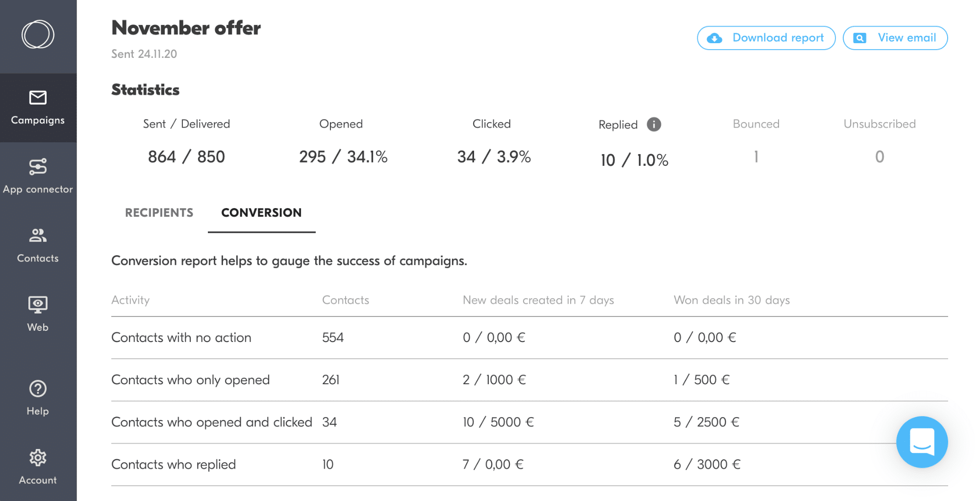Switch to the Recipients tab

coord(159,212)
